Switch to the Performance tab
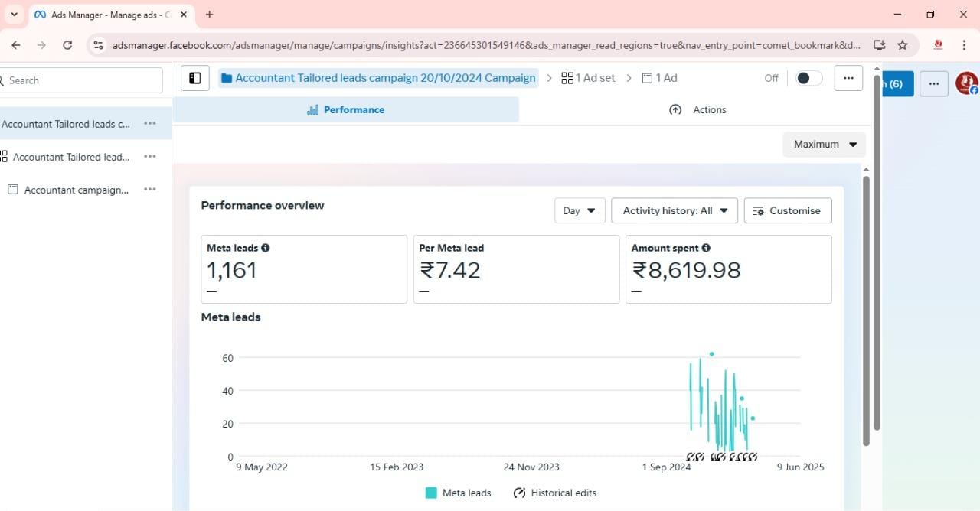 (x=346, y=109)
